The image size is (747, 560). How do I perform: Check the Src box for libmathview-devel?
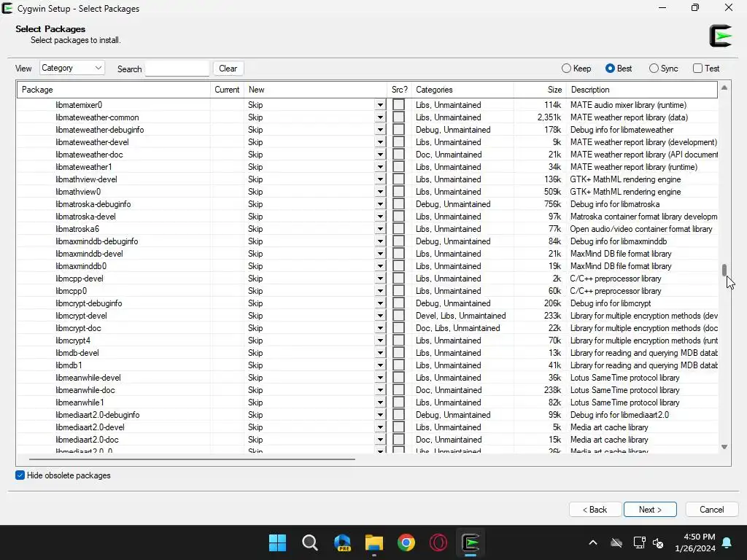pos(399,179)
